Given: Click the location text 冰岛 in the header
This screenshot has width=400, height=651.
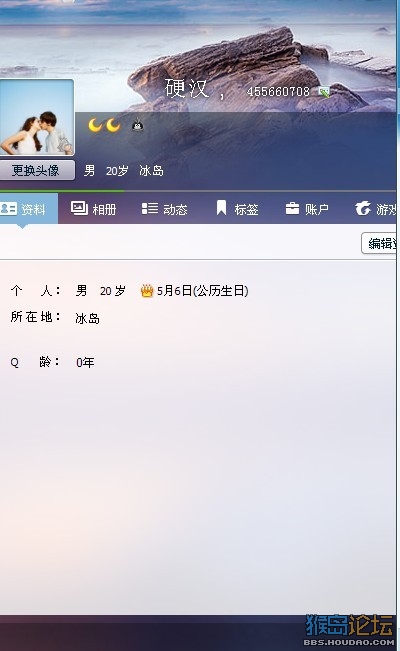Looking at the screenshot, I should point(151,171).
